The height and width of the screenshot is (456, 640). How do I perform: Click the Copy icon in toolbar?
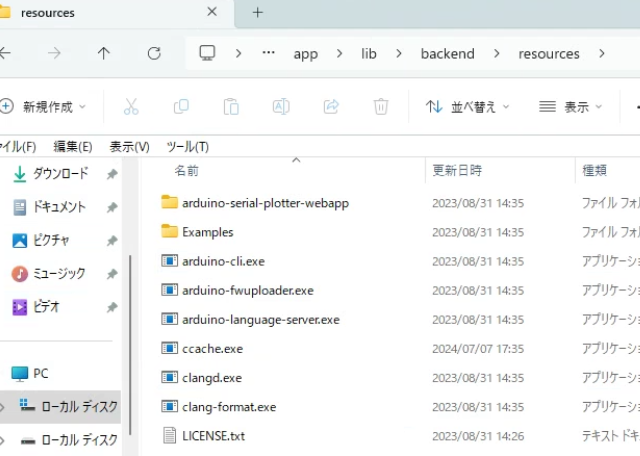[x=181, y=107]
